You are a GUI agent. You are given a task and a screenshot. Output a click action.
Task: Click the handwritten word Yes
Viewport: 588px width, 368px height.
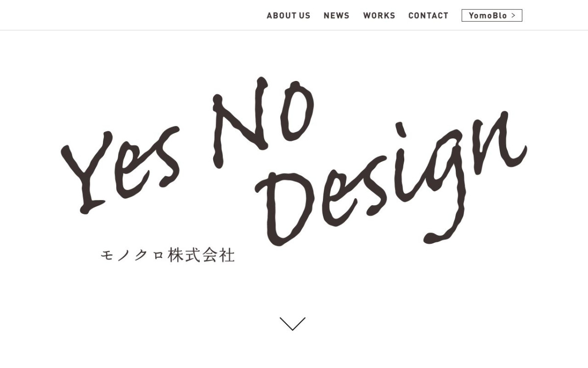[120, 169]
